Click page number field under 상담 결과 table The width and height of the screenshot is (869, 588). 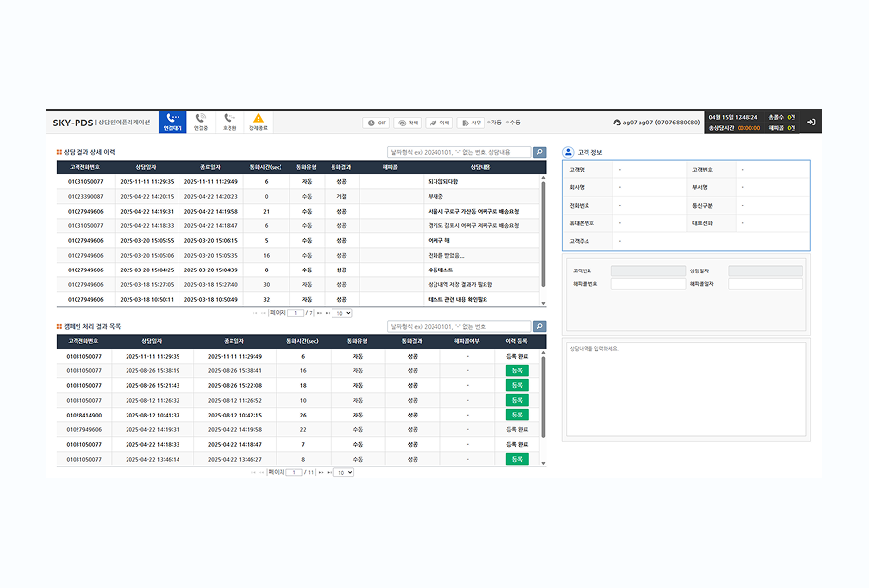[x=296, y=313]
